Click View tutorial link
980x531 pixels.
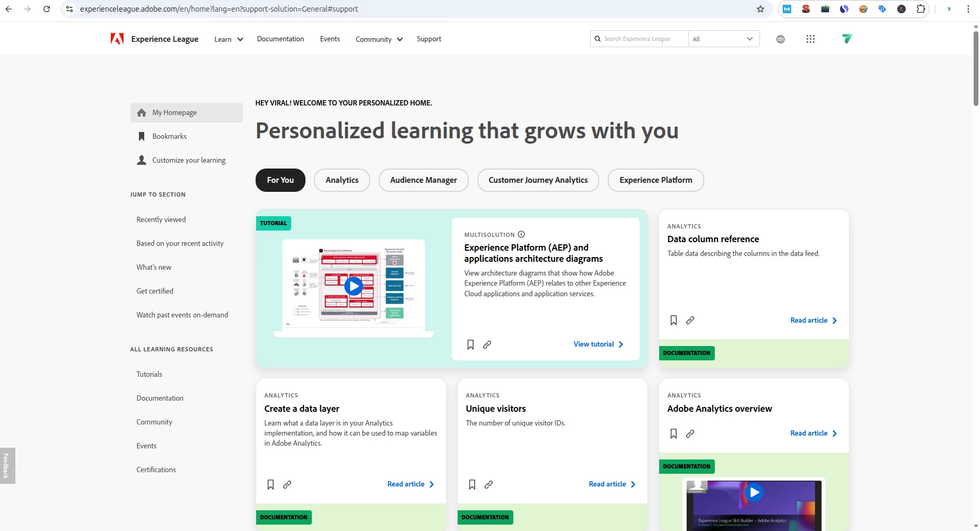599,344
